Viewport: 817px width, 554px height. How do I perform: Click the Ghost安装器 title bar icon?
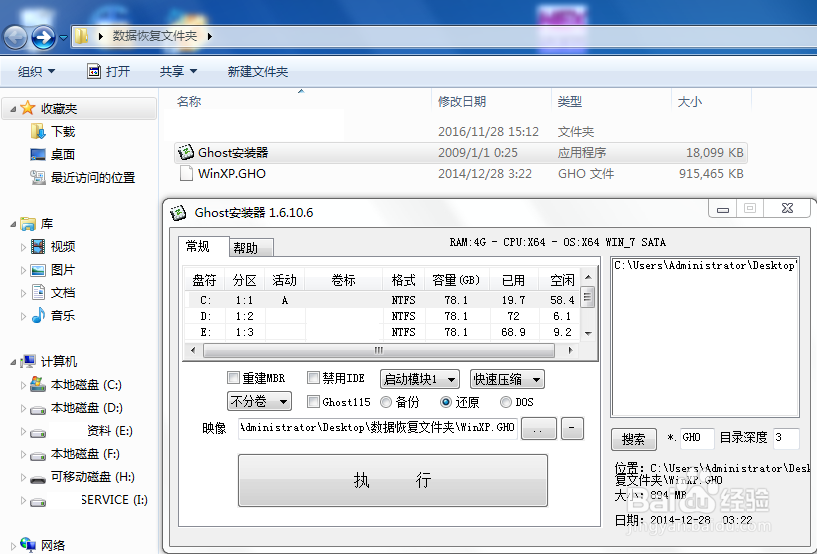click(x=178, y=213)
